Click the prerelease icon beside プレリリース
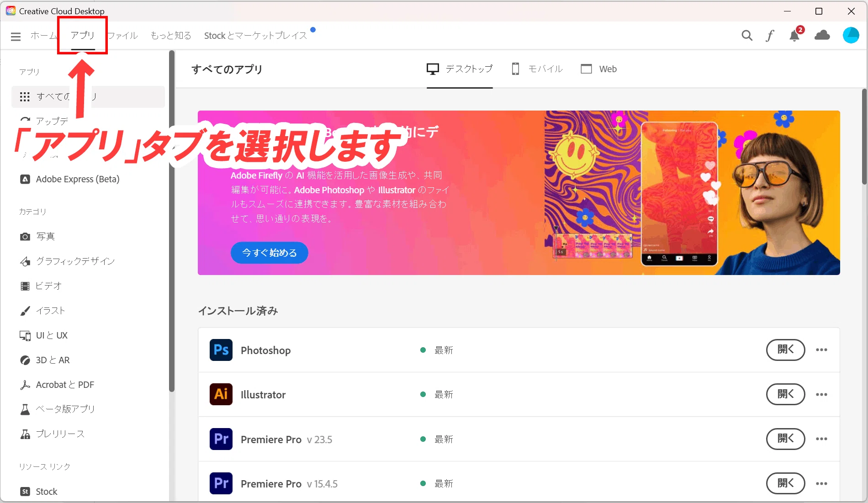The width and height of the screenshot is (868, 503). pyautogui.click(x=25, y=434)
